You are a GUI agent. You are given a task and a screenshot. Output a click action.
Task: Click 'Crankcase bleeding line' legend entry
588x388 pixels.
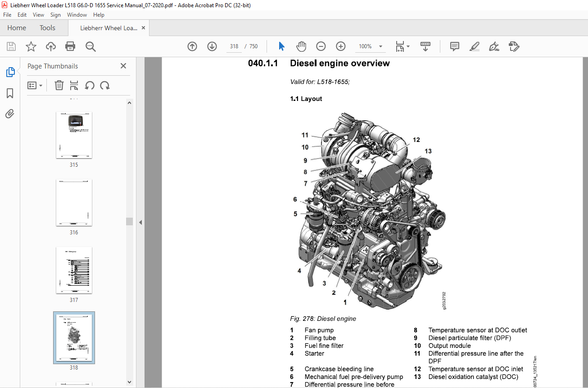click(x=339, y=369)
